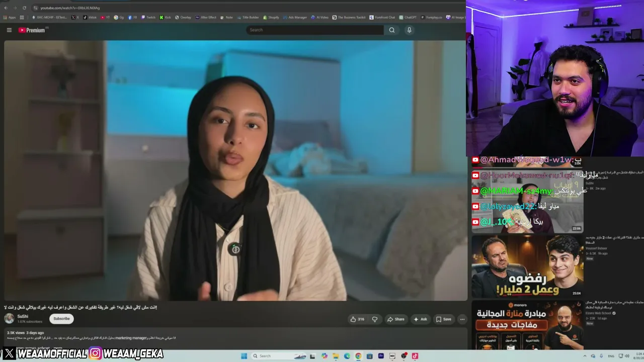Open the SuShi channel avatar
The image size is (644, 362).
tap(9, 318)
